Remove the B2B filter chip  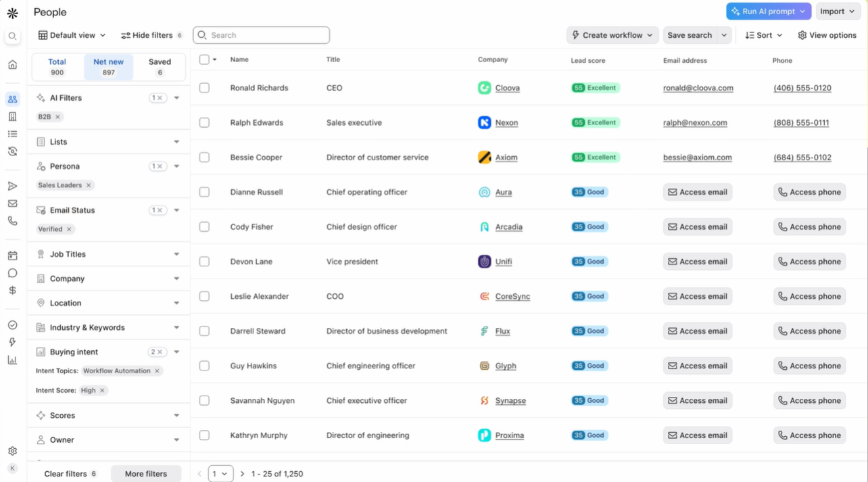pos(58,117)
